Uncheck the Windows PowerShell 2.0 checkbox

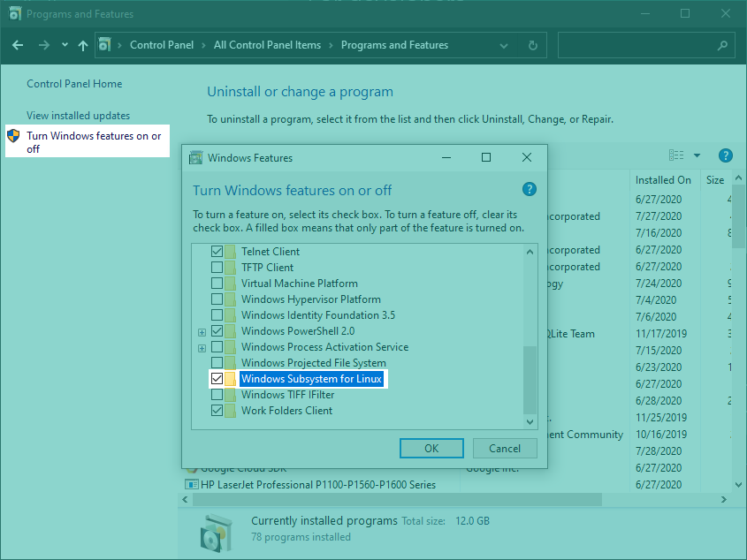[x=217, y=330]
